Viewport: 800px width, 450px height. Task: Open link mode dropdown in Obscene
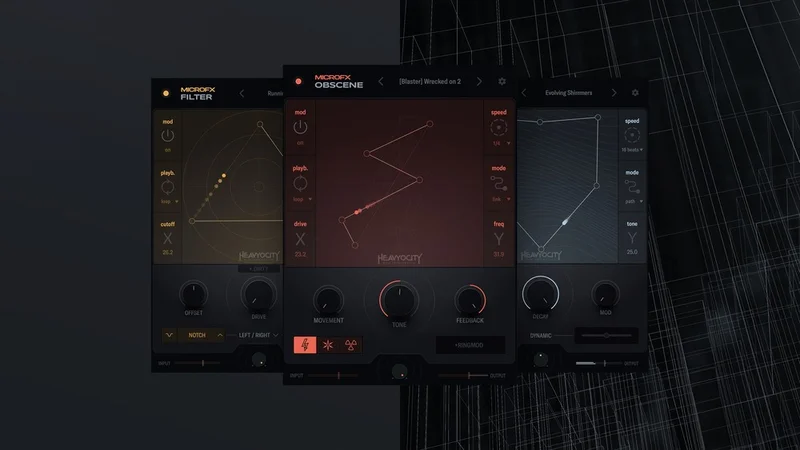pyautogui.click(x=501, y=199)
